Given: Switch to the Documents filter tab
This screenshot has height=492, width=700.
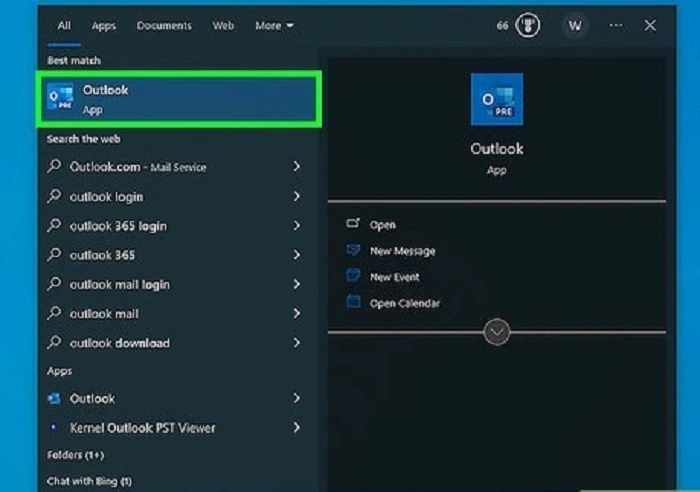Looking at the screenshot, I should point(164,26).
